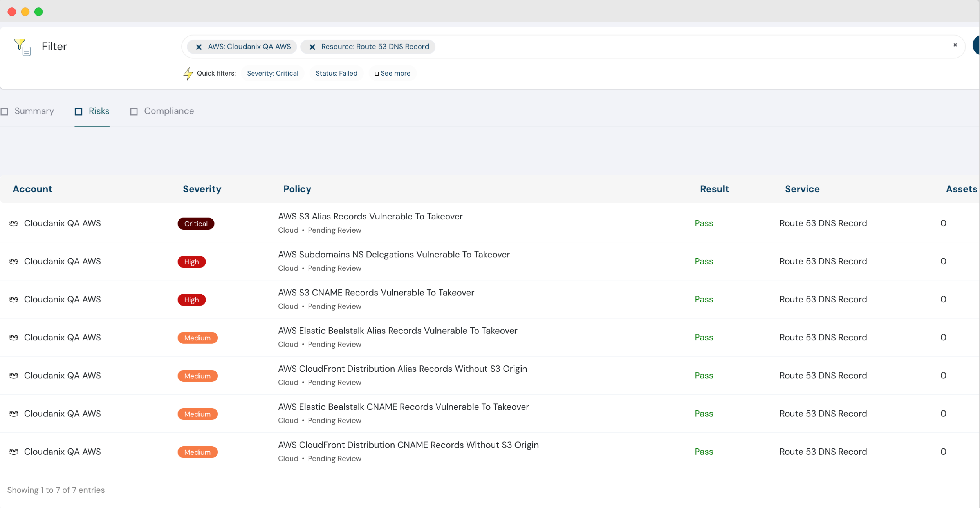This screenshot has height=508, width=980.
Task: Click the macOS green fullscreen window button
Action: [39, 12]
